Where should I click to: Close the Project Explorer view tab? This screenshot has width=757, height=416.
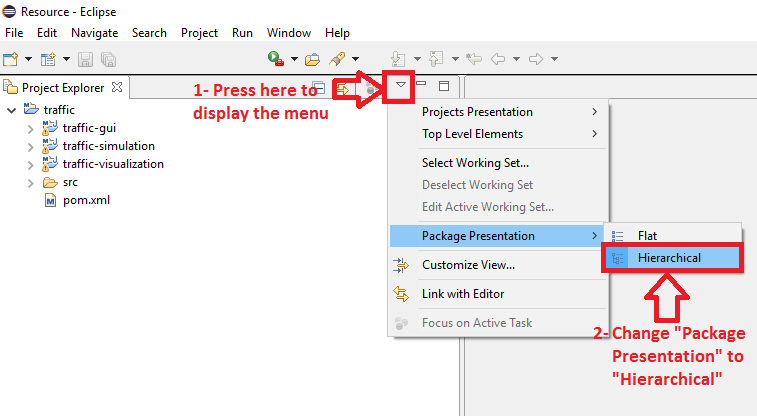[117, 87]
